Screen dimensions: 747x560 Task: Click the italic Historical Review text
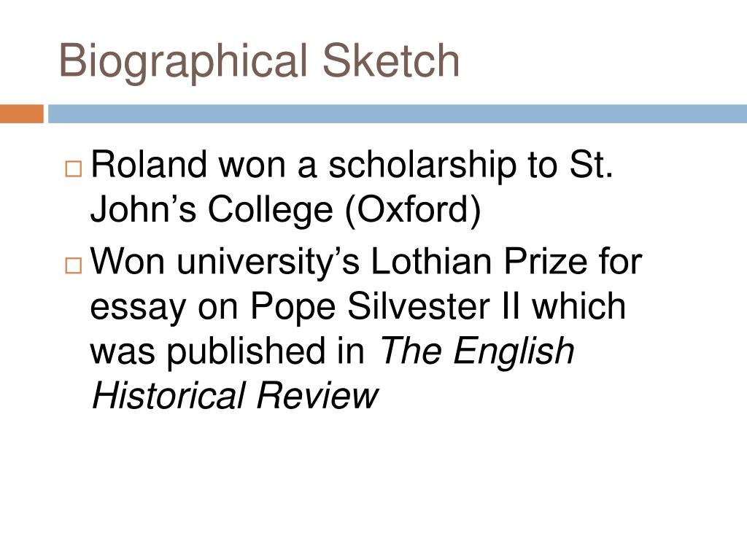point(234,394)
